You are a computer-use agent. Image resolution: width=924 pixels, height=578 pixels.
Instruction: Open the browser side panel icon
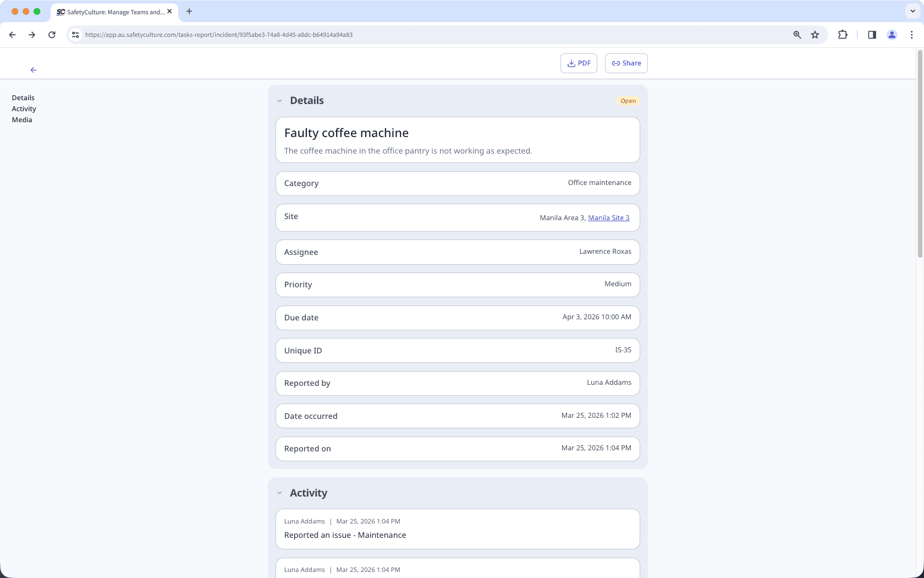click(871, 34)
